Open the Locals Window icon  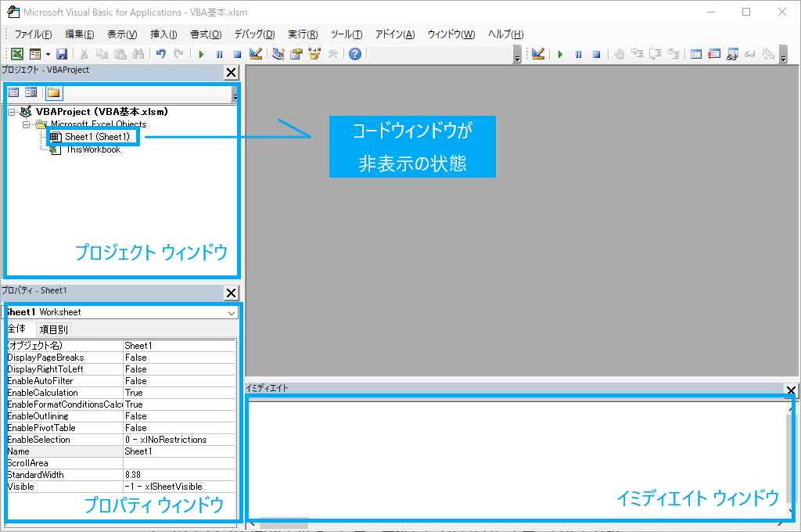point(695,54)
